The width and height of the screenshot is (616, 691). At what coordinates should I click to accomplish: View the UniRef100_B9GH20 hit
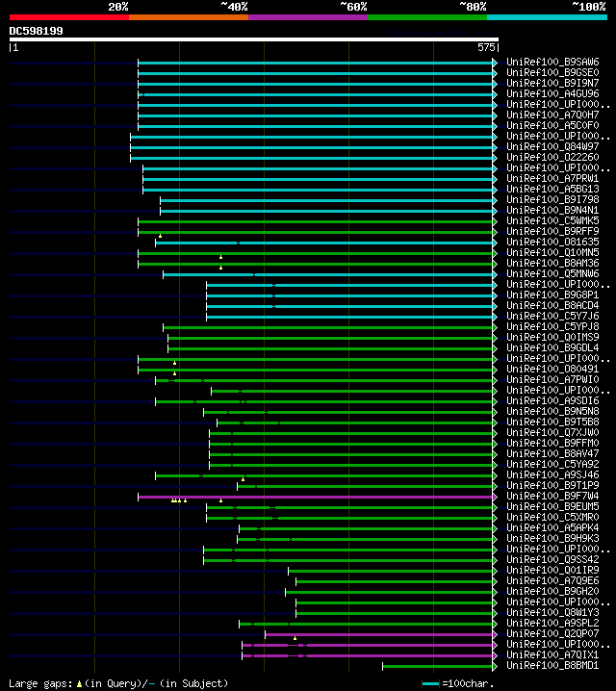[x=552, y=591]
